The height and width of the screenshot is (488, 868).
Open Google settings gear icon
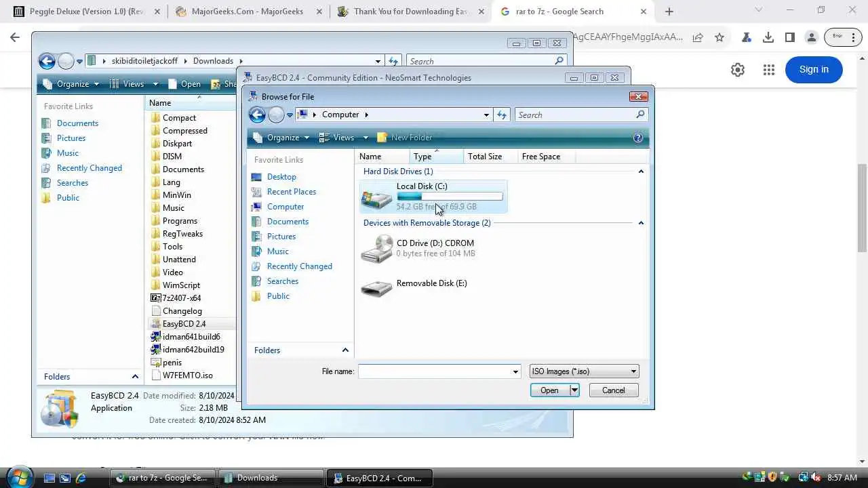(738, 70)
